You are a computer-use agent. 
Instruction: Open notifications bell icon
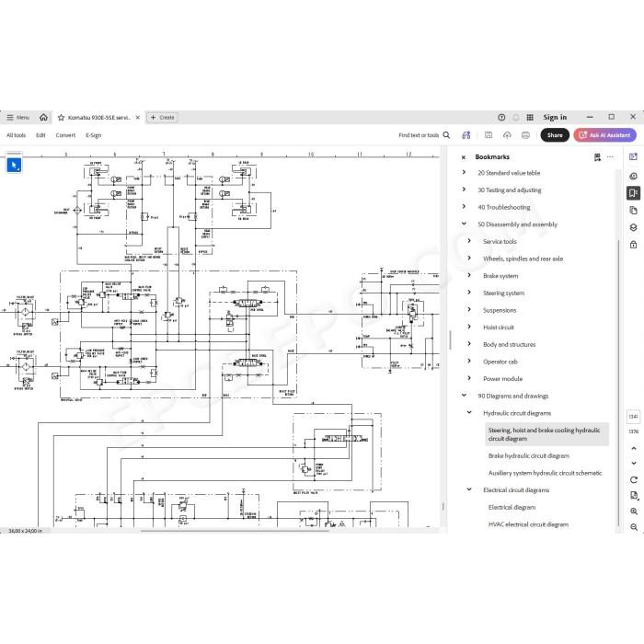pos(516,118)
